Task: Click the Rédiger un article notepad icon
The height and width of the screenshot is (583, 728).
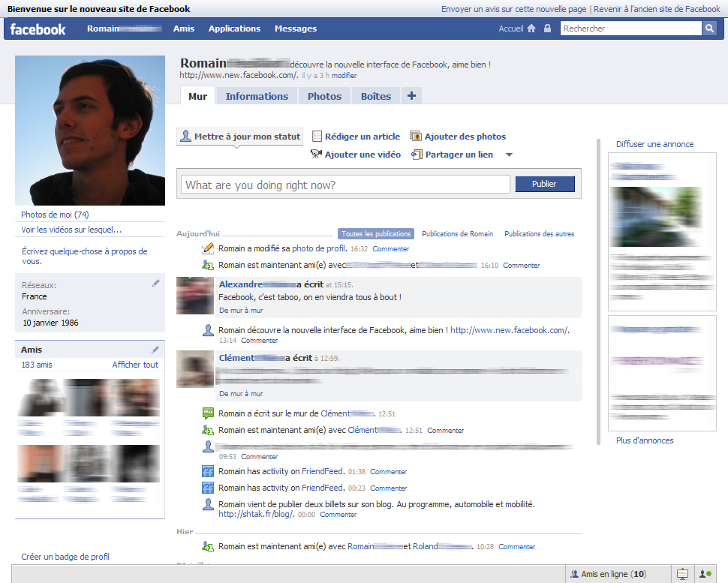Action: click(317, 136)
